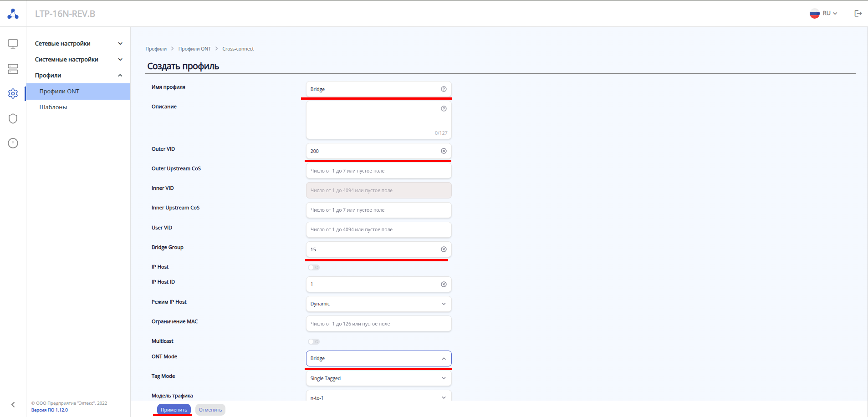
Task: Open the shield security sidebar icon
Action: click(x=13, y=118)
